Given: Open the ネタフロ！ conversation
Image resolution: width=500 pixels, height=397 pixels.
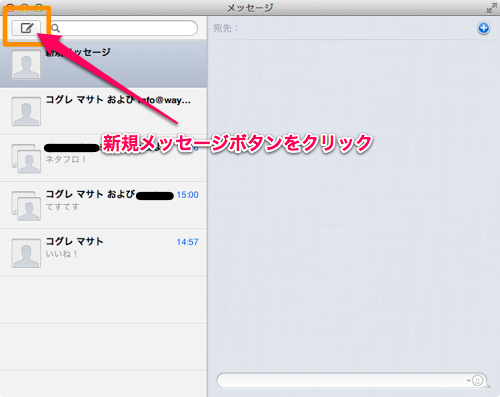Looking at the screenshot, I should pyautogui.click(x=103, y=158).
